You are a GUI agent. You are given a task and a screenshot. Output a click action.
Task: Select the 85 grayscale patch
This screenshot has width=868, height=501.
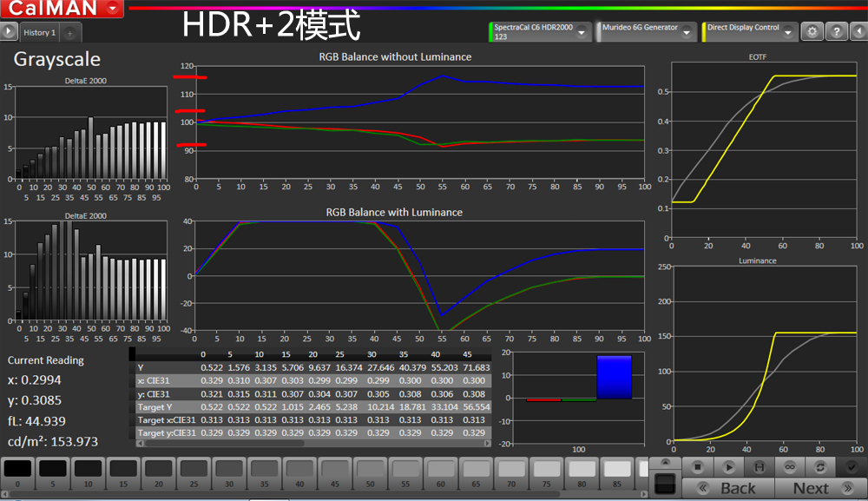[616, 473]
